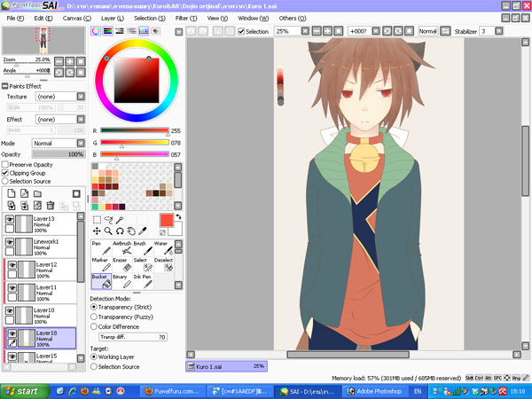Screen dimensions: 532x399
Task: Select the Bucket tool
Action: [x=101, y=281]
